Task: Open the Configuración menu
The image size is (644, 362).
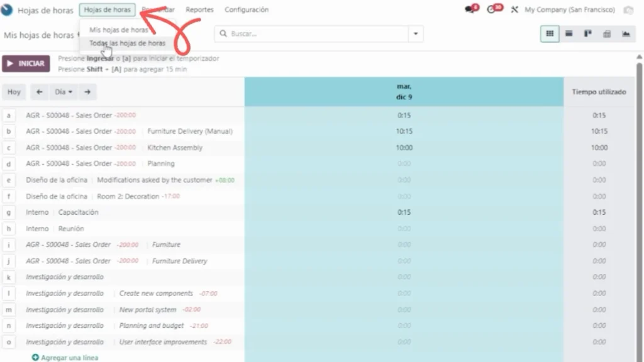Action: point(247,10)
